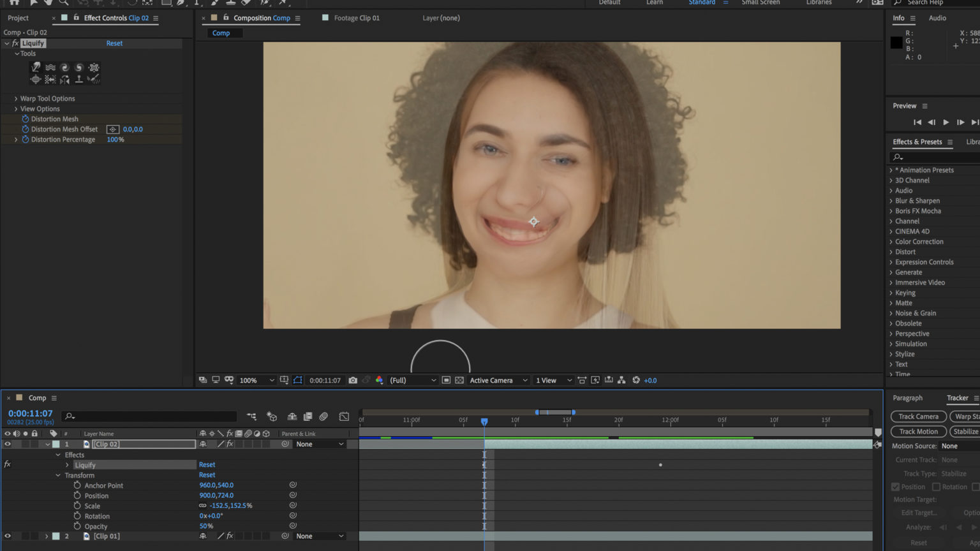Open the Graph Editor in the timeline
The width and height of the screenshot is (980, 551).
(344, 416)
